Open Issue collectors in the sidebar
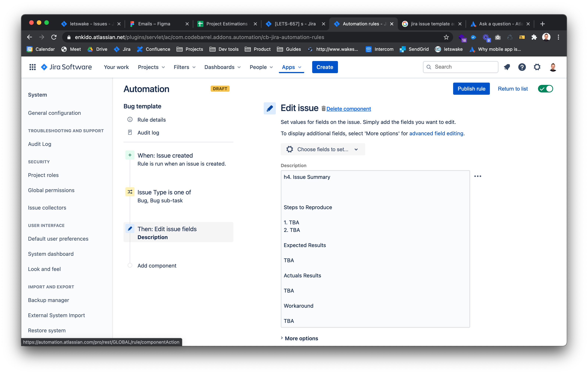 47,208
